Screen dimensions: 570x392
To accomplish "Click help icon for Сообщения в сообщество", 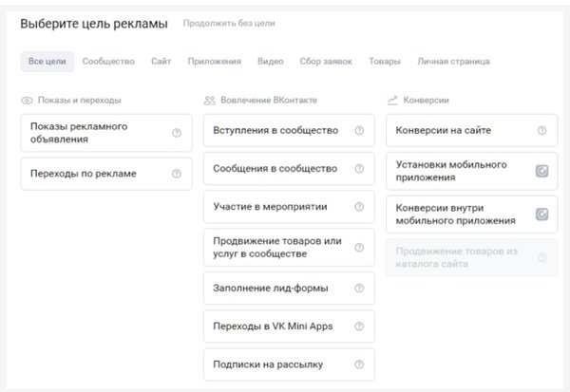I will (x=359, y=168).
